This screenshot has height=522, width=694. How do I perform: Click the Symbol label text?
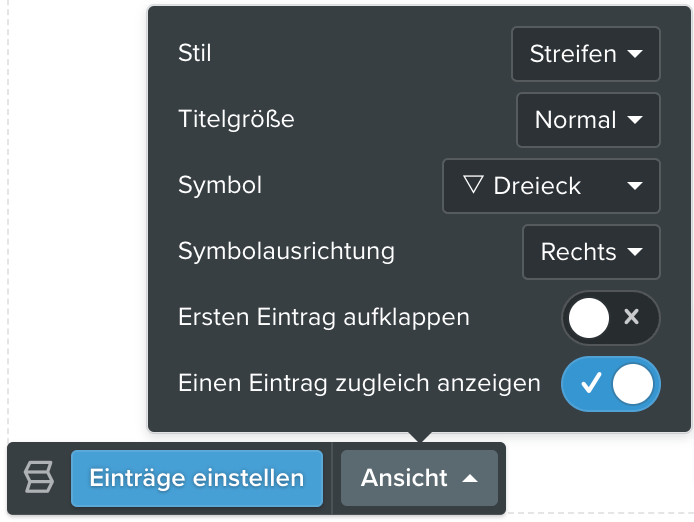click(x=220, y=185)
